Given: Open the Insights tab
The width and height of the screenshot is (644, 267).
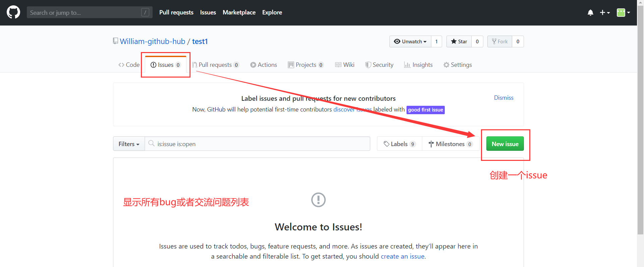Looking at the screenshot, I should (418, 65).
